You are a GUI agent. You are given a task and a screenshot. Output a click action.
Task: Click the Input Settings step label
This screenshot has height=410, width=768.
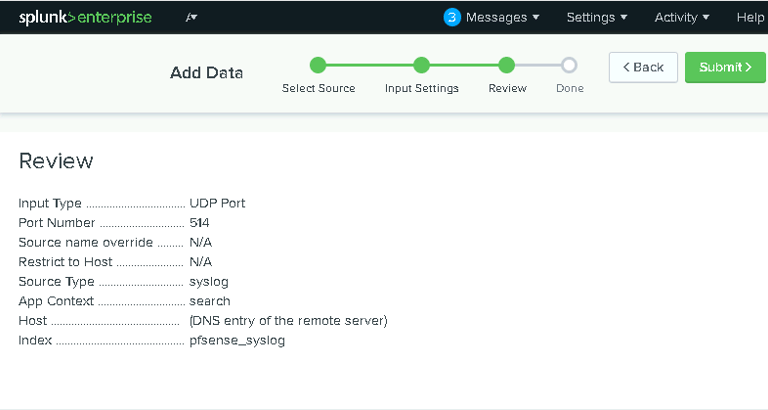pyautogui.click(x=422, y=88)
